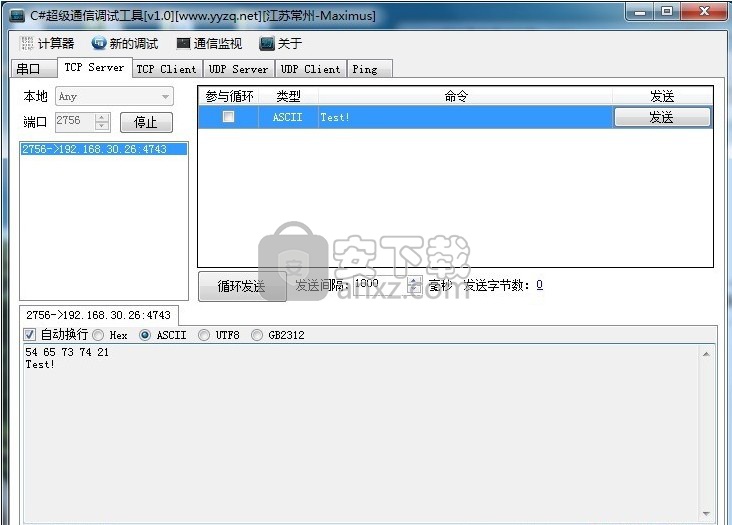This screenshot has height=525, width=732.
Task: Maximize the window
Action: (x=667, y=12)
